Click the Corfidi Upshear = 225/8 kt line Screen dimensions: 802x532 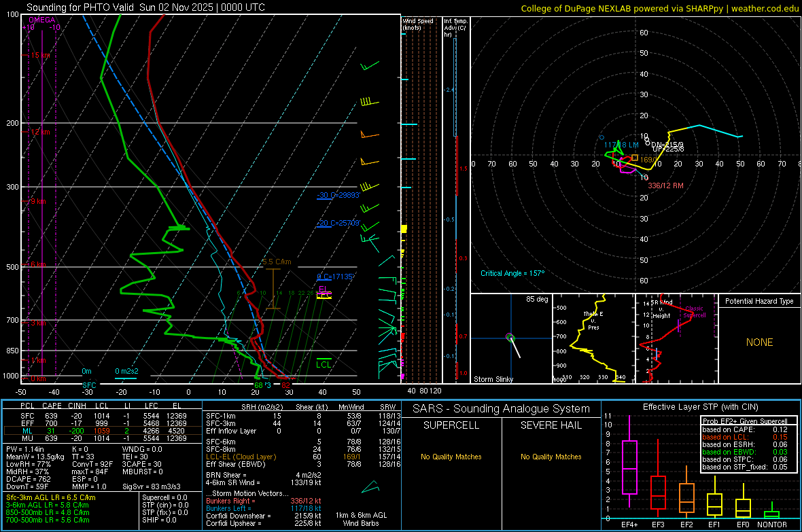(x=264, y=523)
